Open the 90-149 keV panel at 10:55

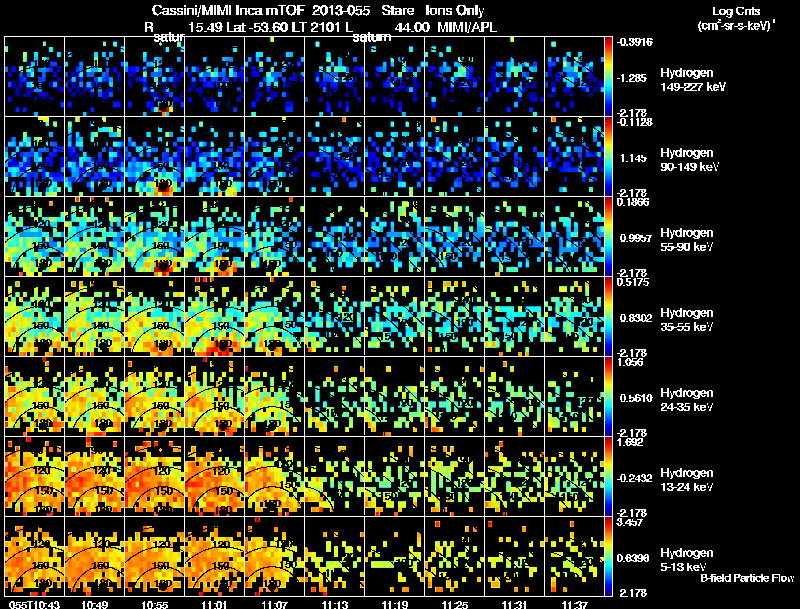tap(155, 157)
